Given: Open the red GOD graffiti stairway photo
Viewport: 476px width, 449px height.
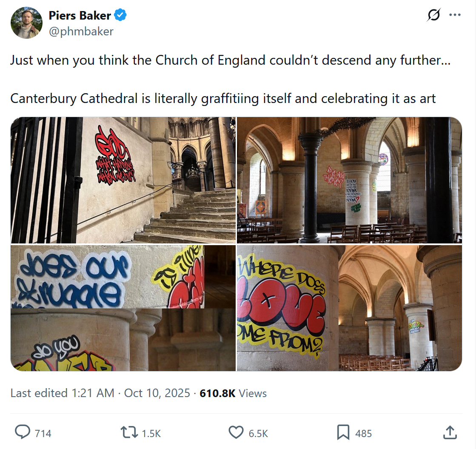Looking at the screenshot, I should tap(123, 180).
